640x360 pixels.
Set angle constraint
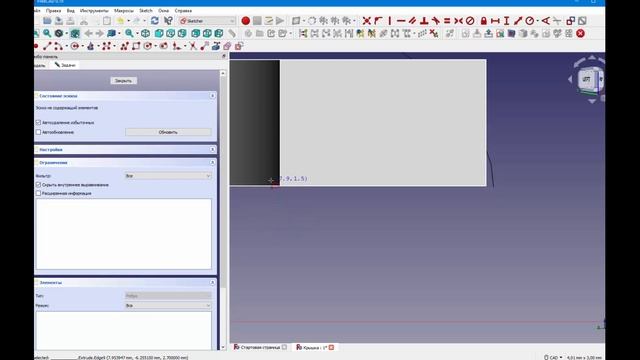click(546, 20)
